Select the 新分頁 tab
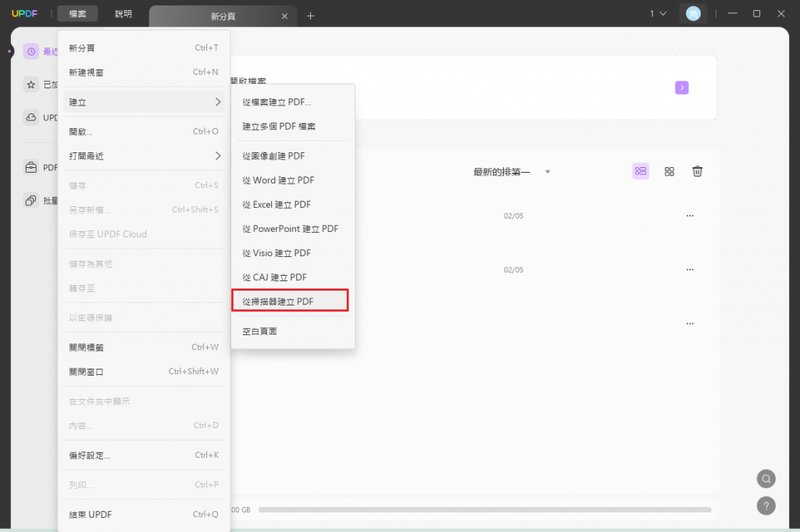Image resolution: width=800 pixels, height=532 pixels. 223,16
